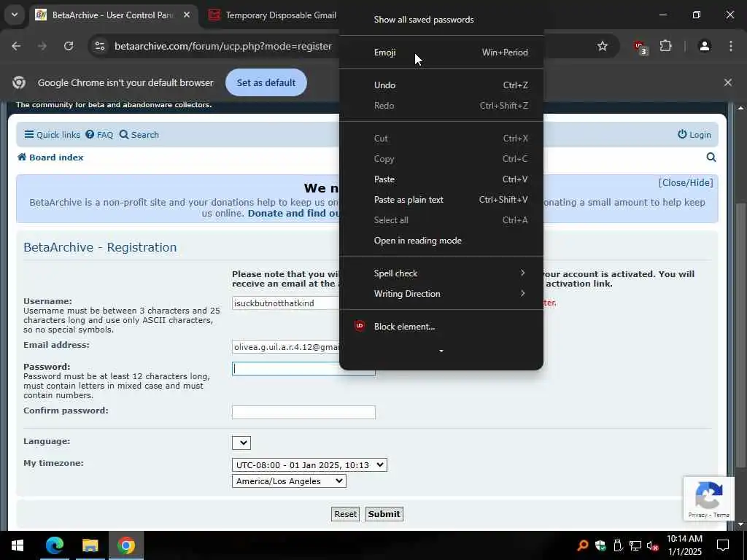Expand the Spell check submenu
Viewport: 747px width, 560px height.
pos(441,273)
